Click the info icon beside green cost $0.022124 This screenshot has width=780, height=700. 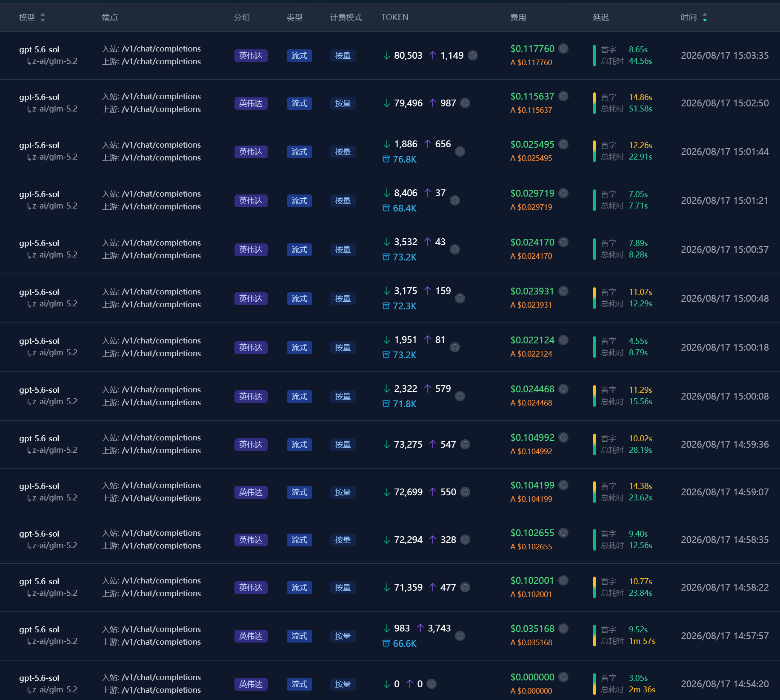click(563, 340)
